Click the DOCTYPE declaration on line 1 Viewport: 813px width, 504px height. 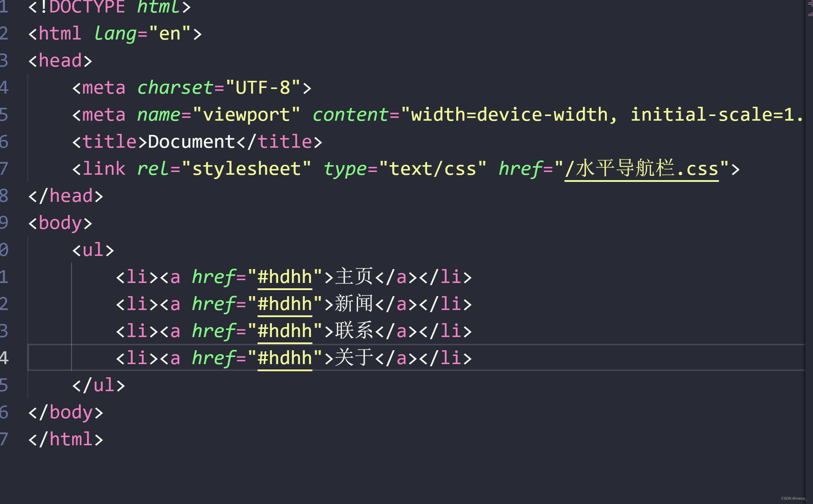(89, 7)
